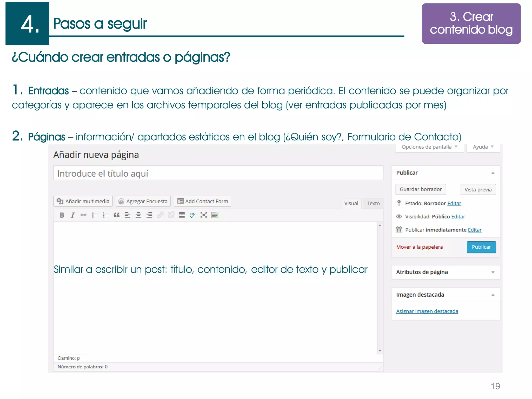Edit the Publicar inmediatamente date
This screenshot has height=399, width=532.
pyautogui.click(x=475, y=230)
